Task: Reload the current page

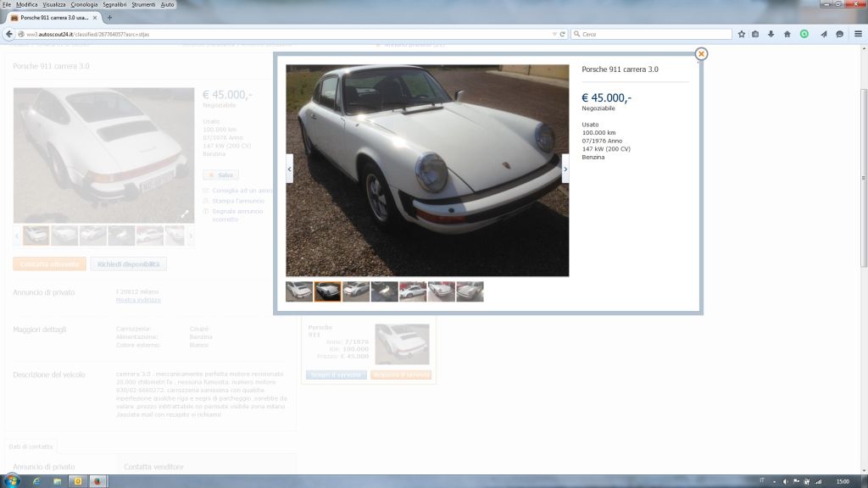Action: (x=563, y=34)
